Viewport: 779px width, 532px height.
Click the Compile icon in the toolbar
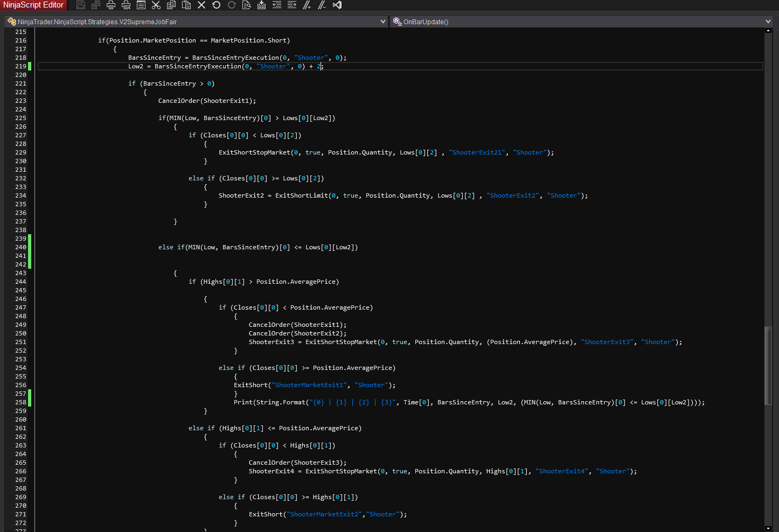click(x=262, y=5)
